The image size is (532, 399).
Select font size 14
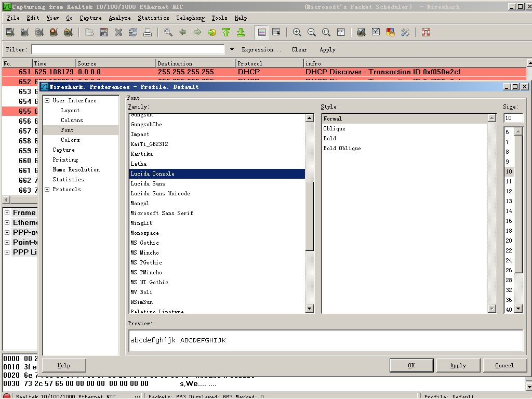(509, 211)
